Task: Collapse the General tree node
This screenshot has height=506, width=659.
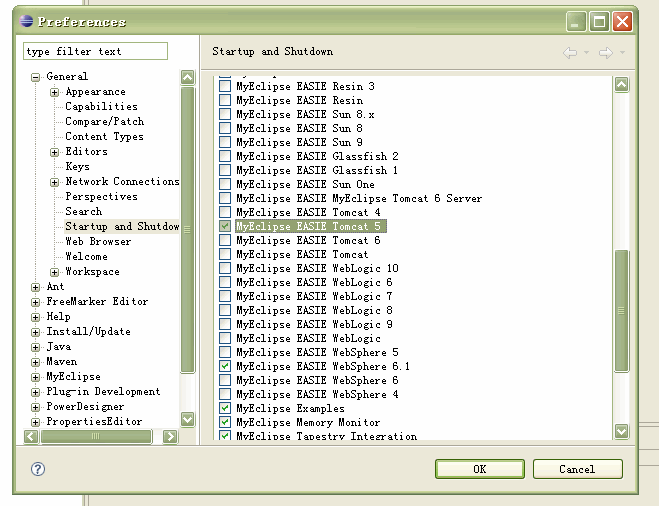Action: 35,77
